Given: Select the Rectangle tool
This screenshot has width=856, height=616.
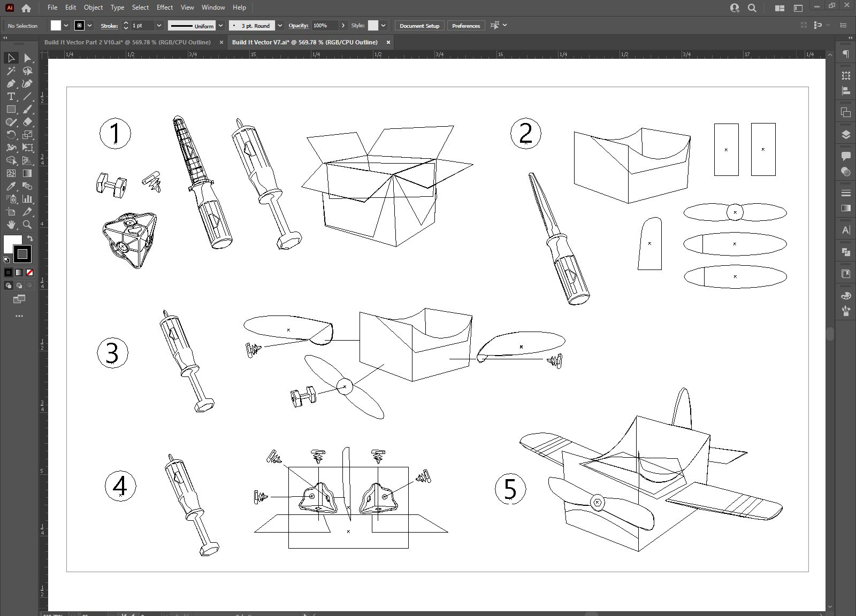Looking at the screenshot, I should click(11, 109).
